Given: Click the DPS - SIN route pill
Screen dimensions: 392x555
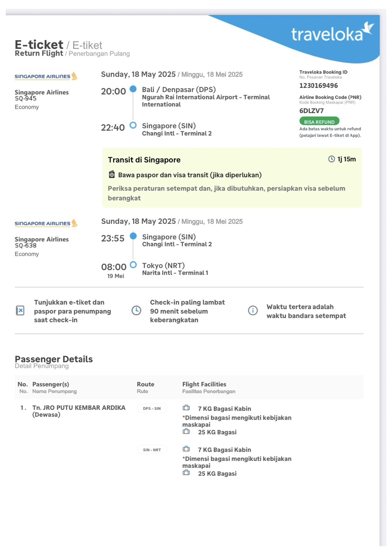Looking at the screenshot, I should click(152, 408).
